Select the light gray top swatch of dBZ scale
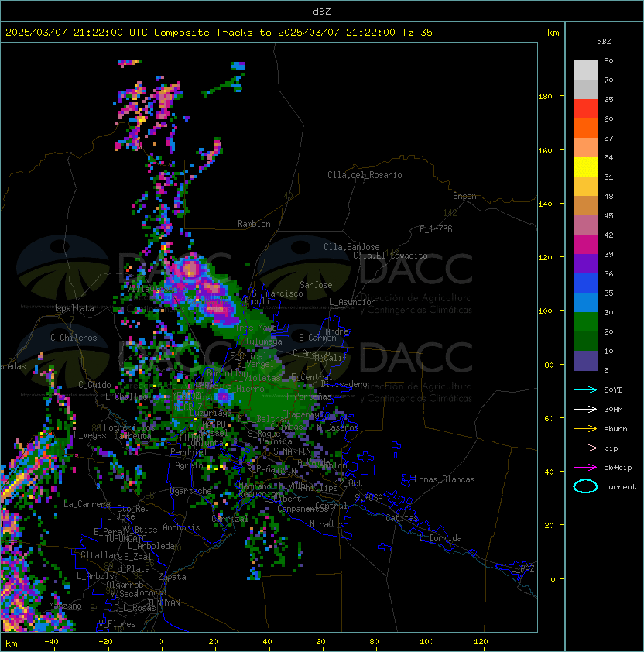Viewport: 644px width, 652px height. click(585, 70)
